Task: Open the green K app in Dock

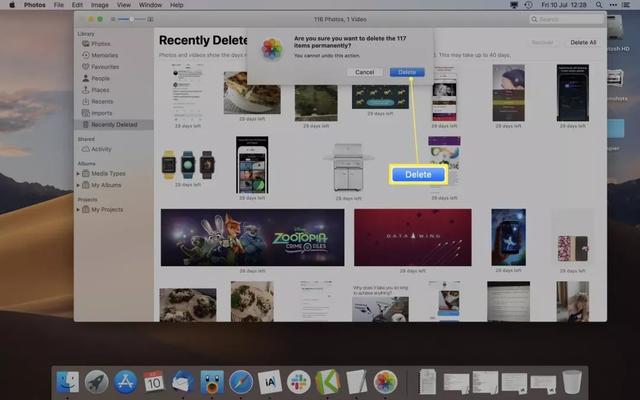Action: (x=327, y=382)
